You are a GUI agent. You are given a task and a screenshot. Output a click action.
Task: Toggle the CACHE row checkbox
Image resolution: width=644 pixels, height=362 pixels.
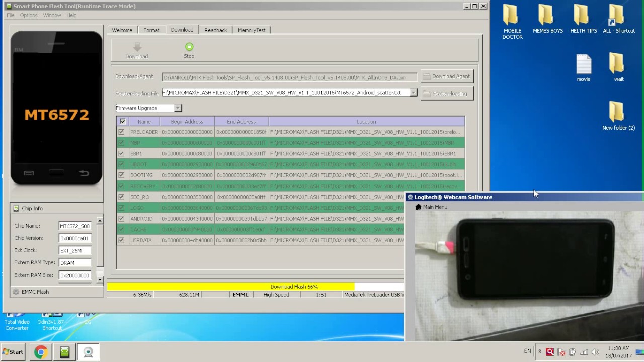coord(121,229)
